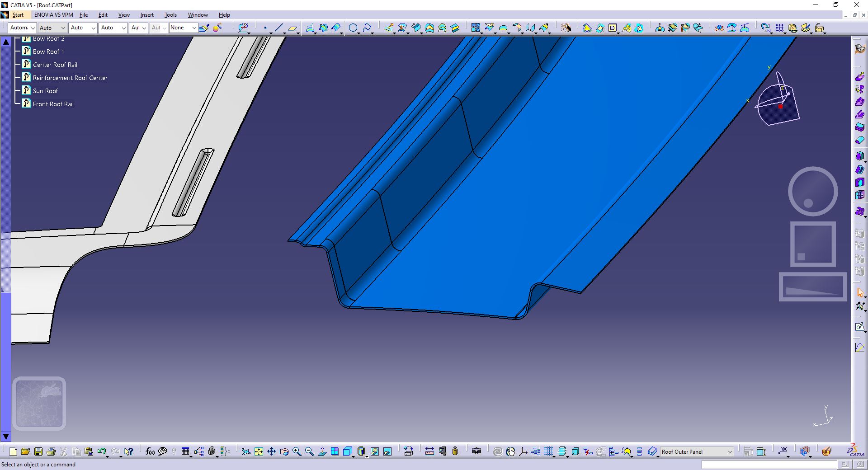
Task: Toggle the Hide/Show swap visible space icon
Action: pyautogui.click(x=387, y=451)
